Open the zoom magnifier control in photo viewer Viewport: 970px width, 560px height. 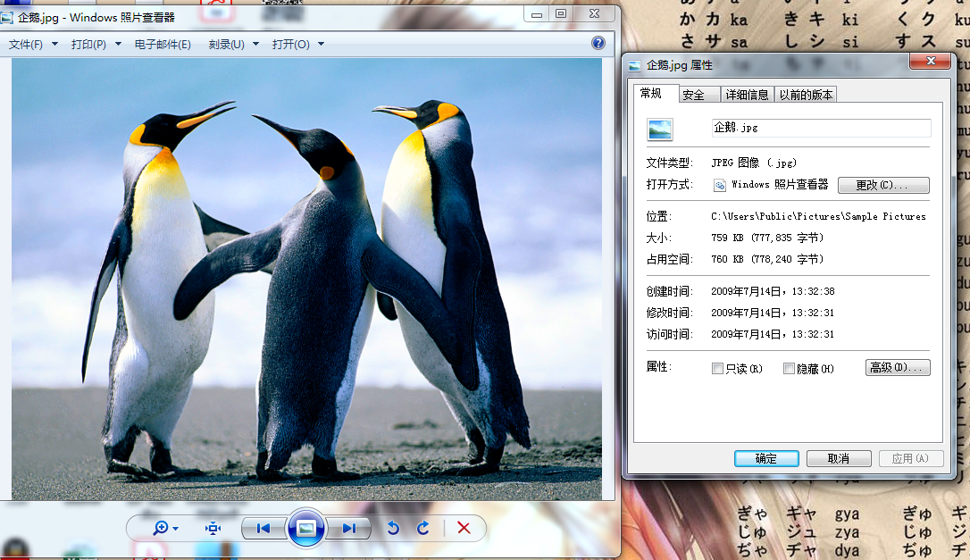tap(161, 528)
